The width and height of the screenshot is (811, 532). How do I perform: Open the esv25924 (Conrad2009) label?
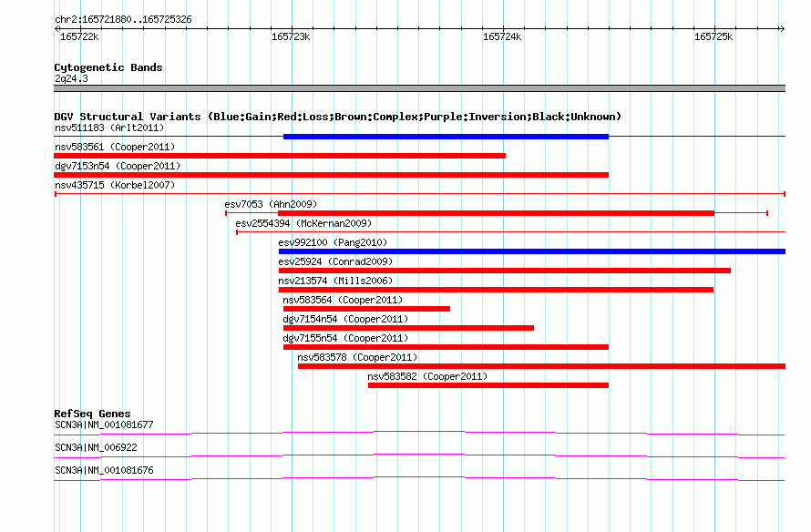tap(335, 261)
